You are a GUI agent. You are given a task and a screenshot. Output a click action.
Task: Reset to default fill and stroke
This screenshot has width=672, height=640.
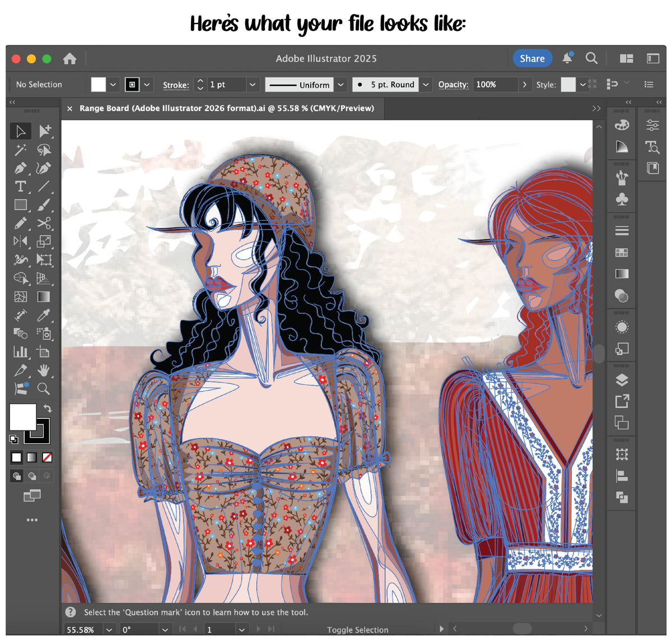pos(13,439)
